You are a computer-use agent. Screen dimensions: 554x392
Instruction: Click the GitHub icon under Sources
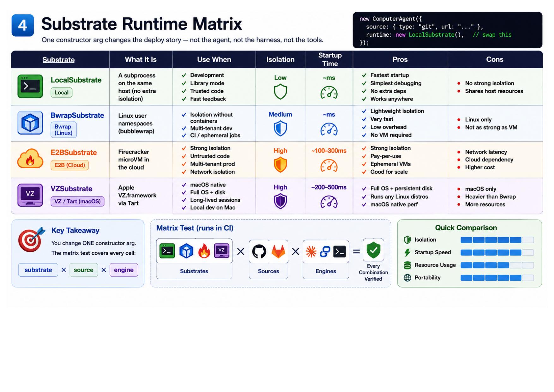click(x=259, y=251)
